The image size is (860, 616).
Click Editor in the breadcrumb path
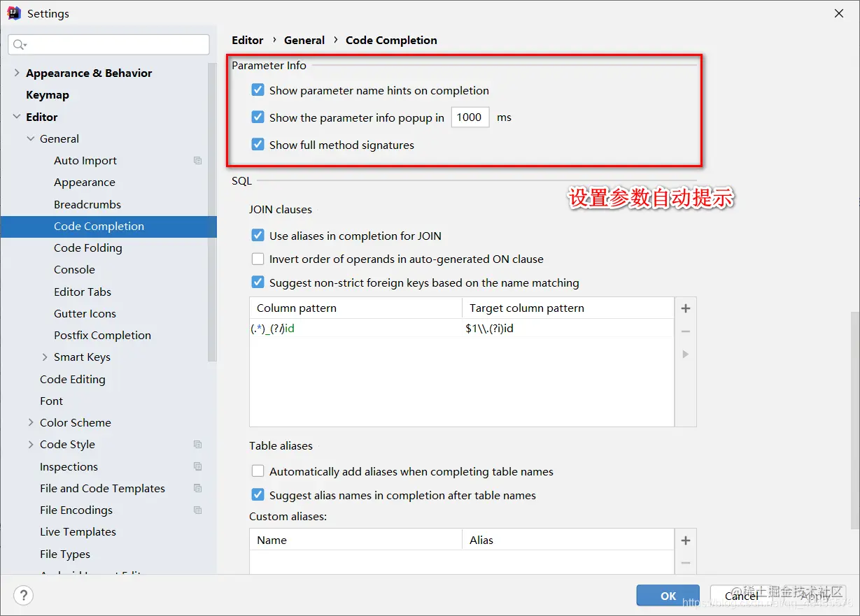coord(248,41)
